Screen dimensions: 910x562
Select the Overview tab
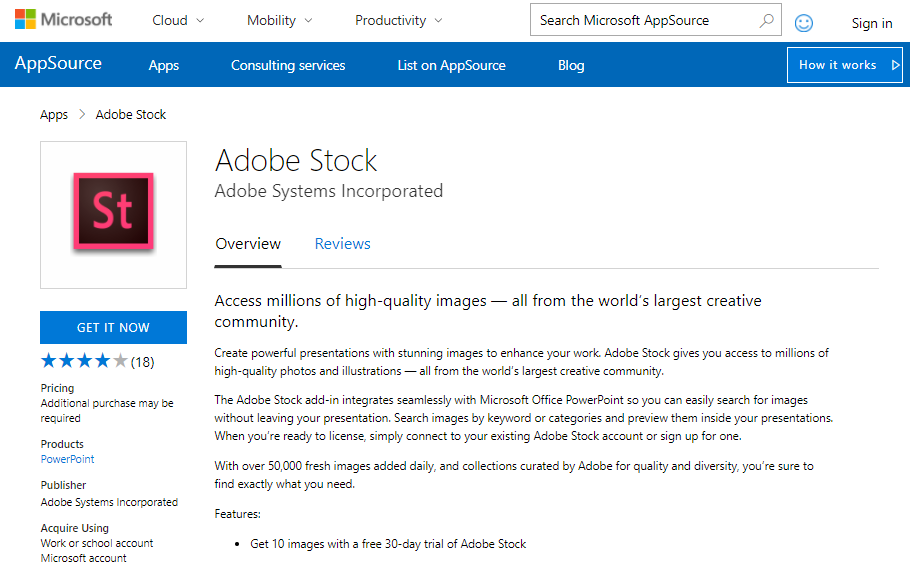click(248, 244)
